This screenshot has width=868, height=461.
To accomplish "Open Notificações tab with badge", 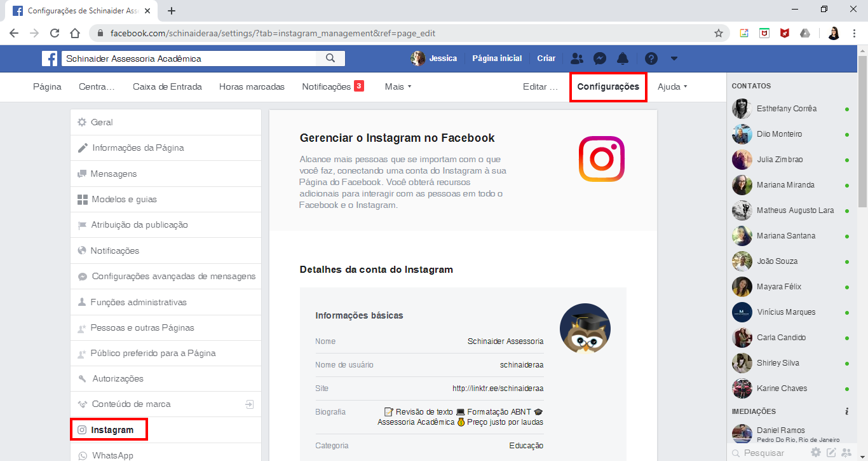I will coord(333,86).
